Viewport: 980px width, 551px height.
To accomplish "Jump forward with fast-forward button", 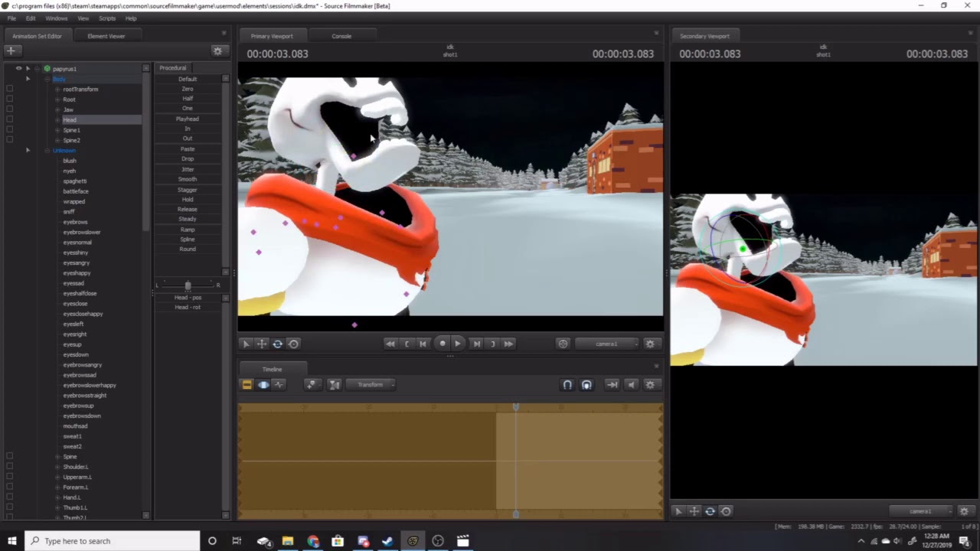I will (508, 344).
